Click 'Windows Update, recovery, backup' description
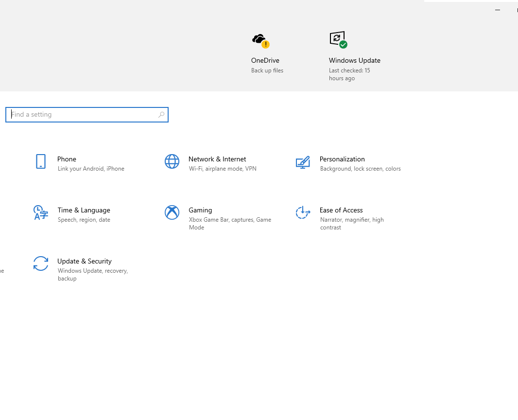The width and height of the screenshot is (518, 420). click(x=93, y=274)
